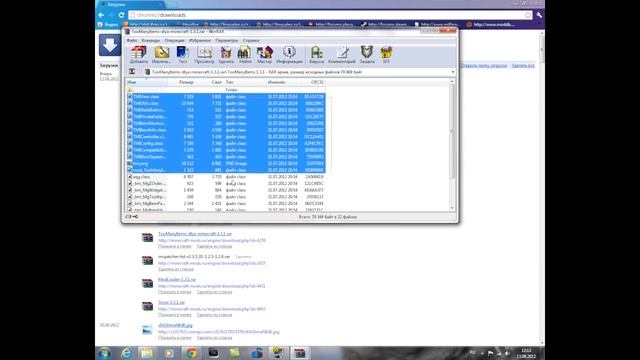Click the up-one-level button beside WinRAR path

132,72
